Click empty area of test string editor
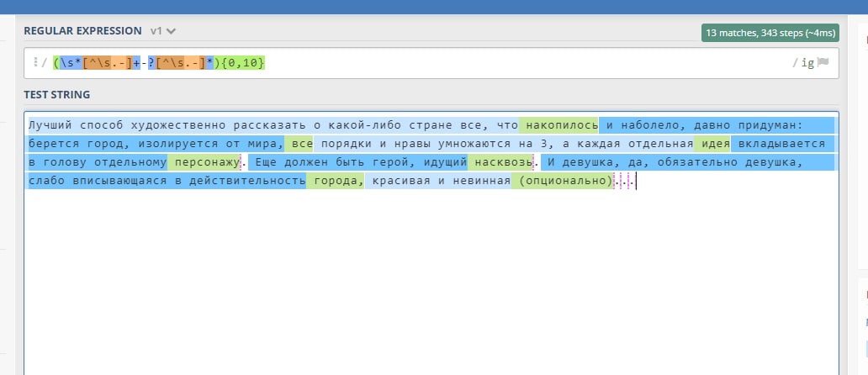Screen dimensions: 868x375 tap(431, 282)
